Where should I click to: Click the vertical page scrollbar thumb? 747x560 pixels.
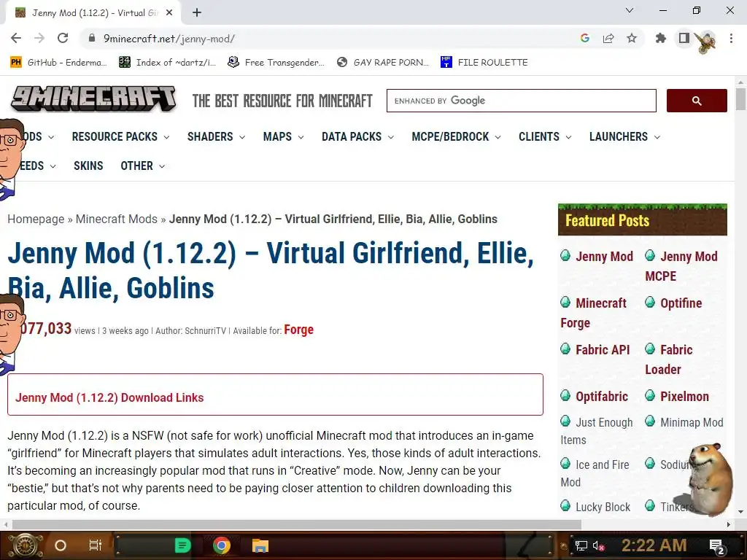(x=740, y=98)
